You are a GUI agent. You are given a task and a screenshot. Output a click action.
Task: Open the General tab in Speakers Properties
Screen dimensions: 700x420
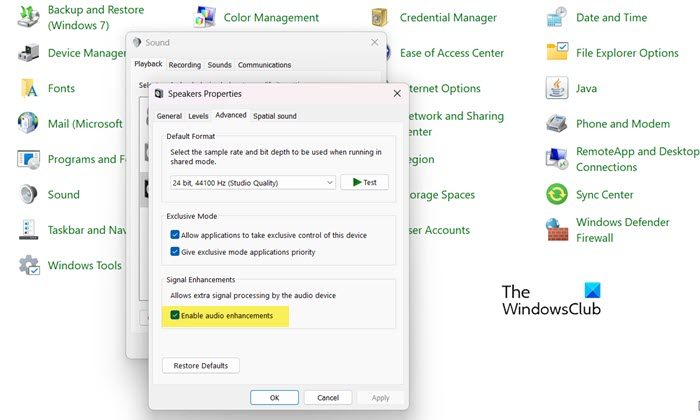tap(169, 116)
